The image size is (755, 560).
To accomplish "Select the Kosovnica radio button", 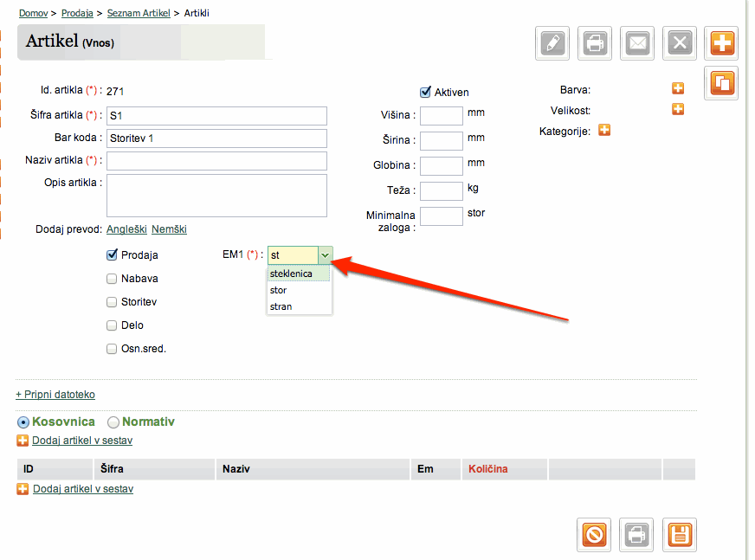I will [x=23, y=422].
